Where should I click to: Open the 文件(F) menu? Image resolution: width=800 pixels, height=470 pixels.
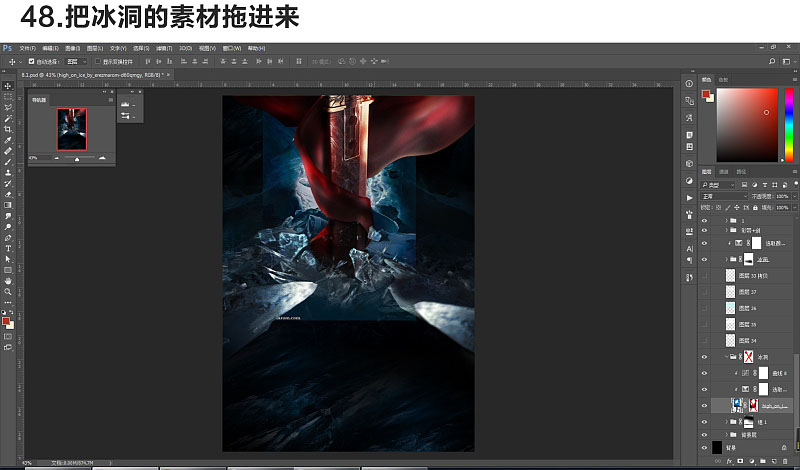28,48
